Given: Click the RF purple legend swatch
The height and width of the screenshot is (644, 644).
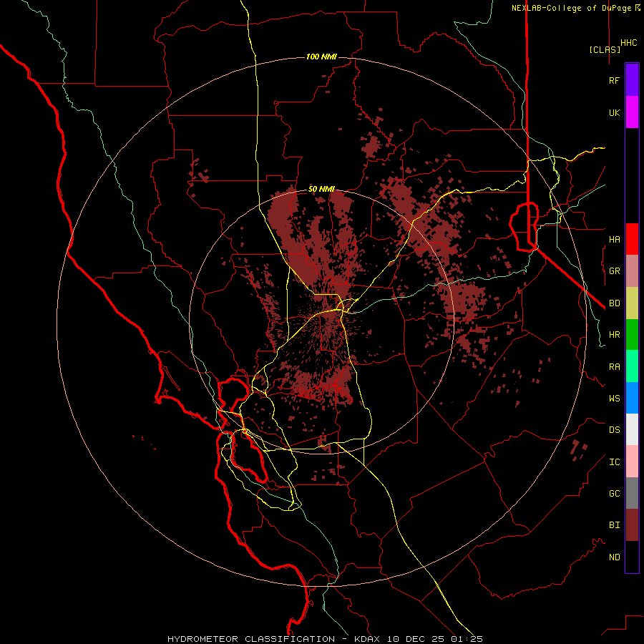Looking at the screenshot, I should click(x=632, y=80).
